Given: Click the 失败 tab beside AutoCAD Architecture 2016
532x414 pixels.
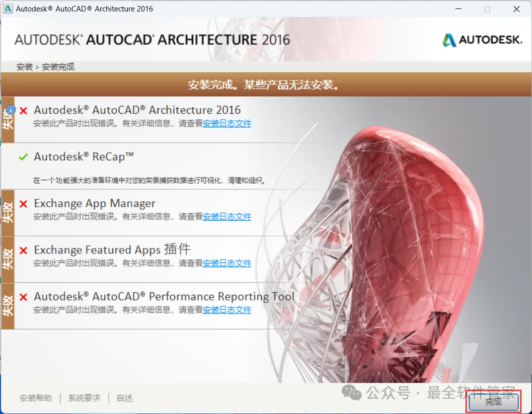Looking at the screenshot, I should pyautogui.click(x=7, y=119).
